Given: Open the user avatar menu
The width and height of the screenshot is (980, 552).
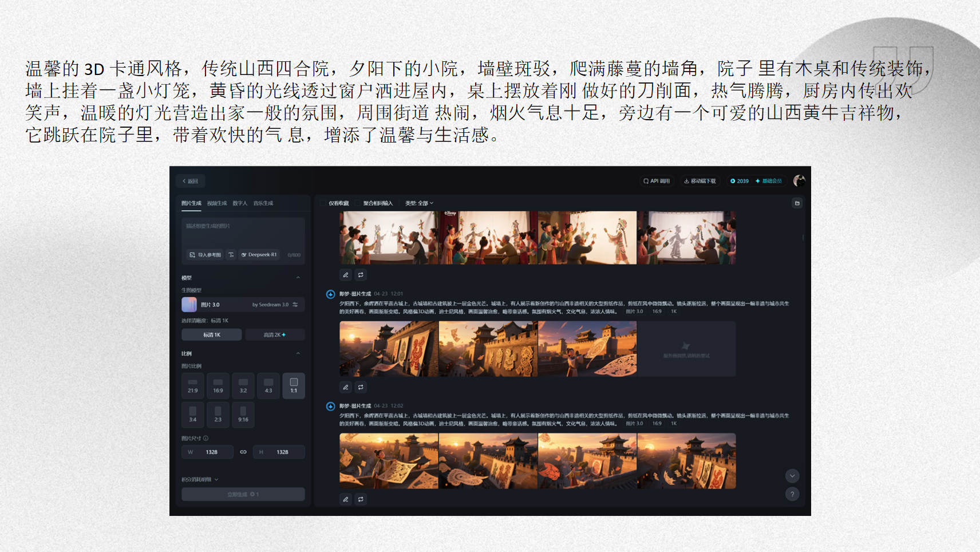Looking at the screenshot, I should click(800, 181).
